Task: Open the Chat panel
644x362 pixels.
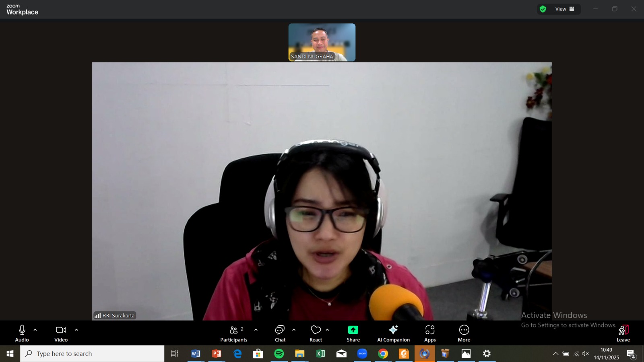Action: 280,333
